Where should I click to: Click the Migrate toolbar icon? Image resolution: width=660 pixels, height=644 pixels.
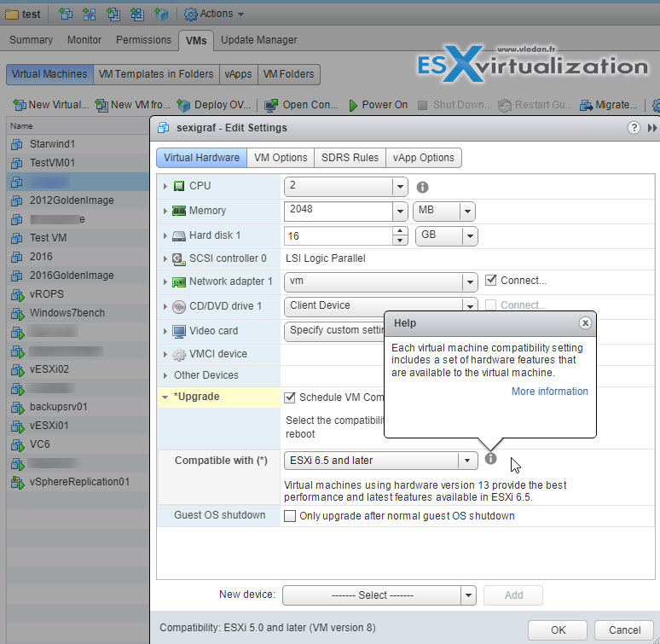[x=586, y=105]
